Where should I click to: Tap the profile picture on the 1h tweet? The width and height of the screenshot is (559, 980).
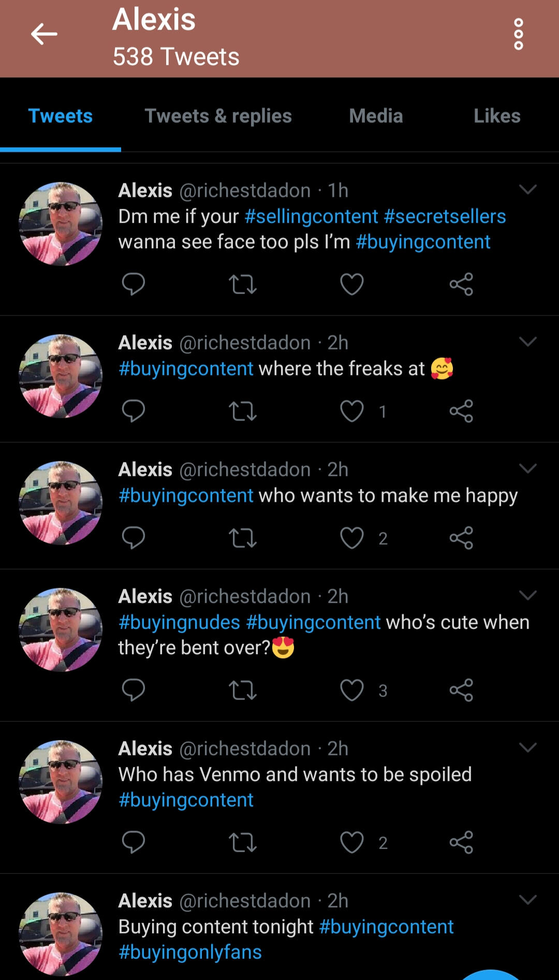point(61,224)
